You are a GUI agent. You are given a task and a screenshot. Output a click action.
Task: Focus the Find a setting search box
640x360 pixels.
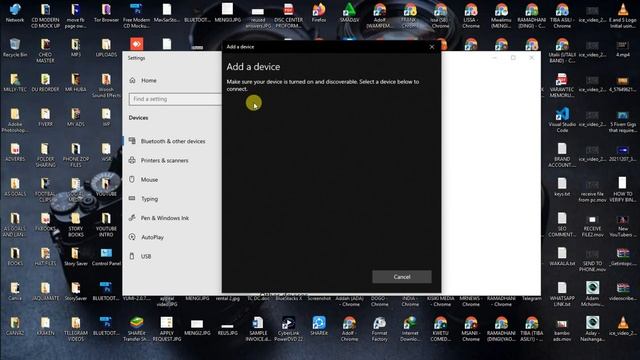tap(176, 99)
